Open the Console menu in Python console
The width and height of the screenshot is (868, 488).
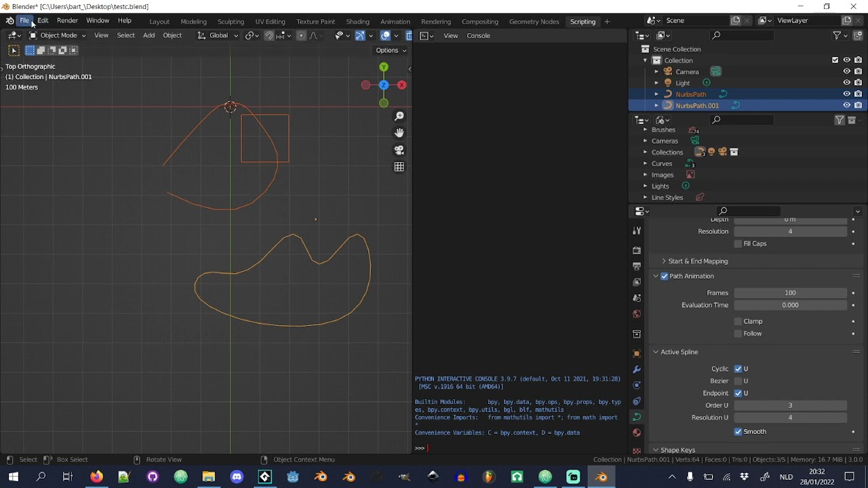pos(478,35)
